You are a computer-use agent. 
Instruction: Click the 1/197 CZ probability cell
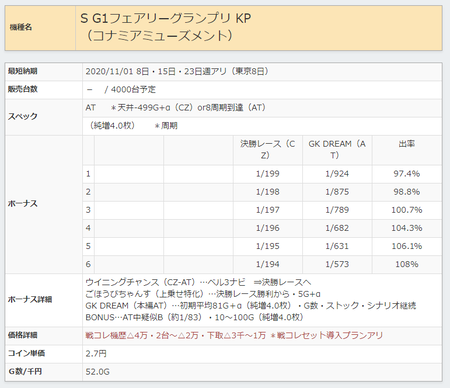pyautogui.click(x=268, y=210)
